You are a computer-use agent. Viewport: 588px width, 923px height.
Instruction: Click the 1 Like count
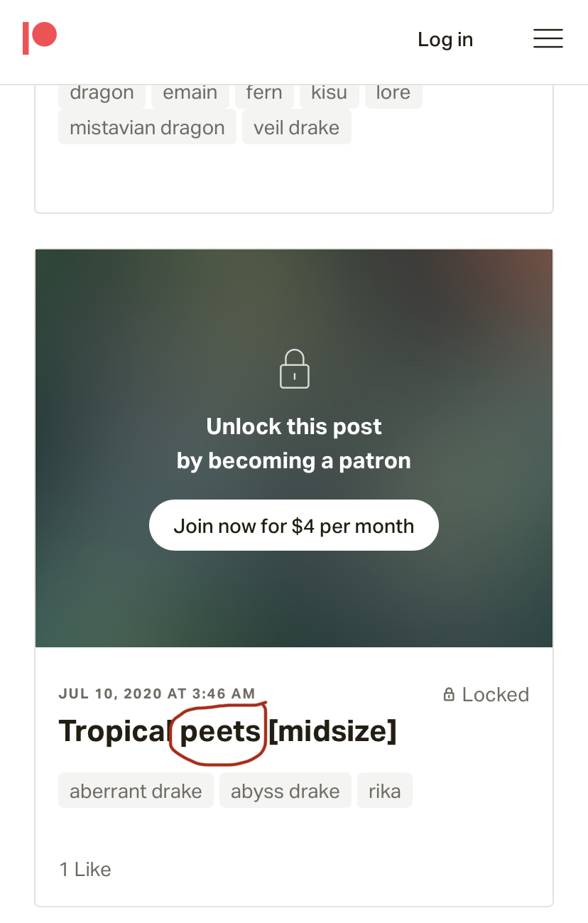click(85, 869)
